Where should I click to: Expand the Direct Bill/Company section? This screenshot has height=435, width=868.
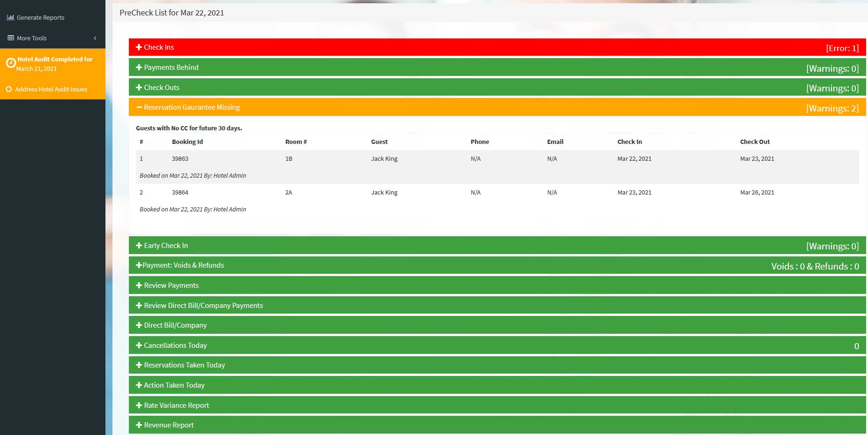click(x=497, y=325)
